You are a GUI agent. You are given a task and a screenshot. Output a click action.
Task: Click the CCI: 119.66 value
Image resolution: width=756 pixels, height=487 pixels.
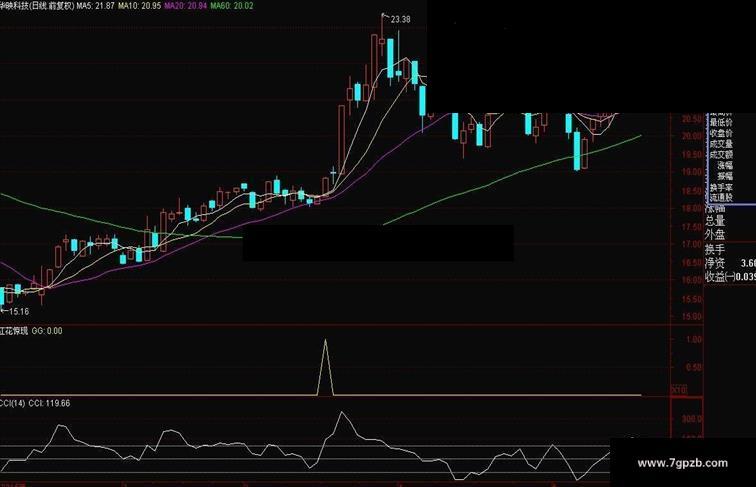(x=49, y=403)
